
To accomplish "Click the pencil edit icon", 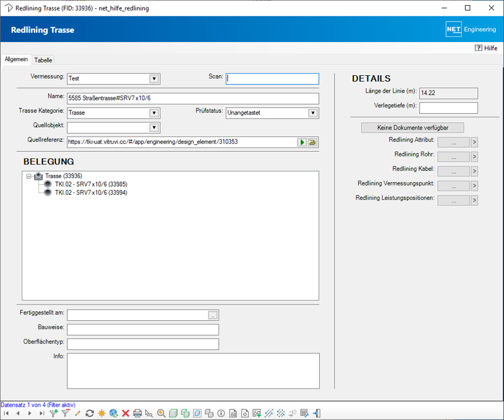I will (78, 413).
